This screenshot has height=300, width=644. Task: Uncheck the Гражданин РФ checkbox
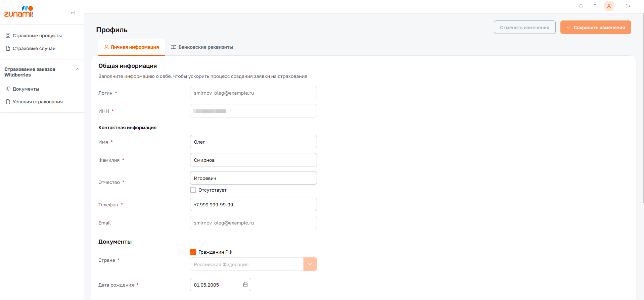[193, 252]
